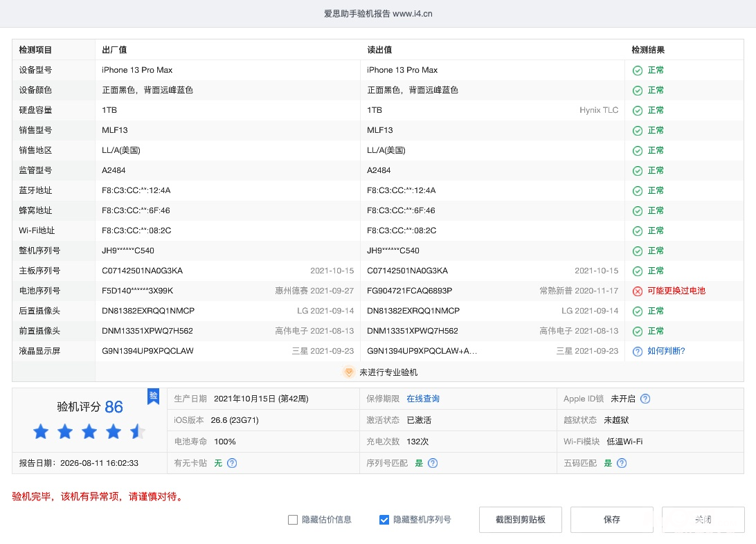Click the 未进行专业验机 label
Image resolution: width=756 pixels, height=544 pixels.
(388, 372)
